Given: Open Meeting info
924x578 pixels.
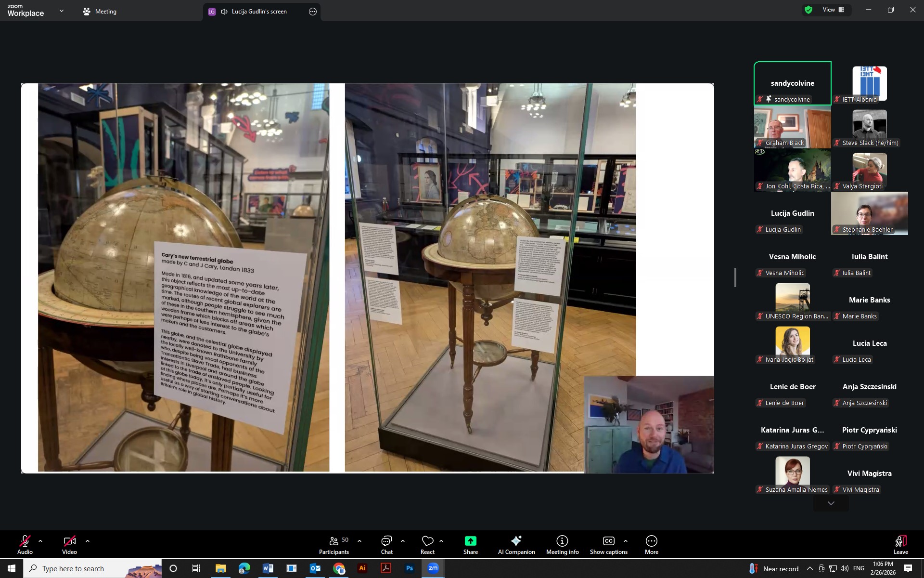Looking at the screenshot, I should (562, 545).
